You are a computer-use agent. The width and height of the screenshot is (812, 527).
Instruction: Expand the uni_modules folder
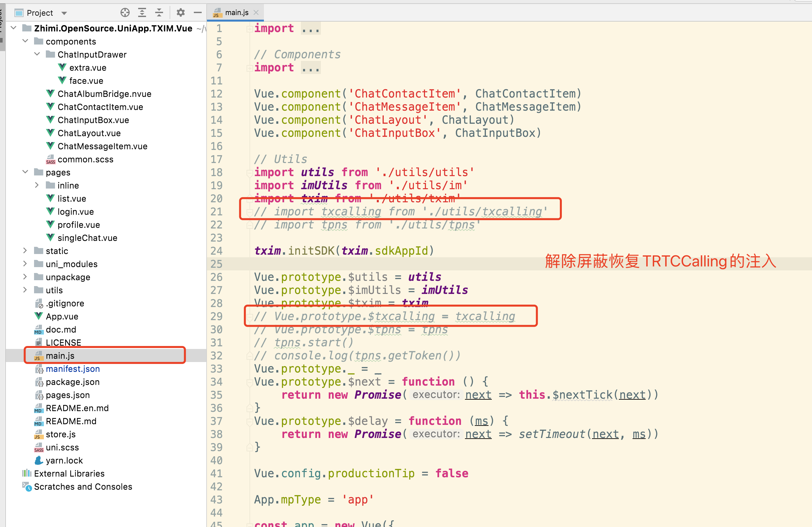pyautogui.click(x=25, y=264)
